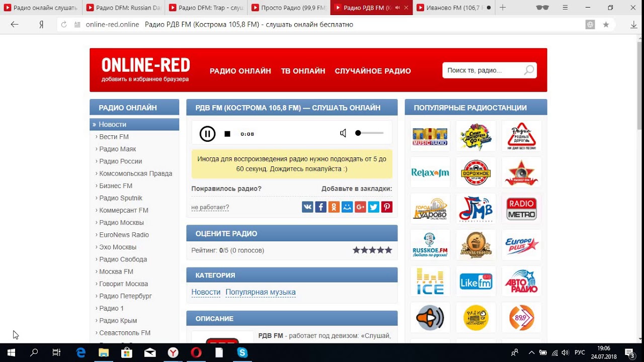Open the Radio Metro station logo

point(521,209)
